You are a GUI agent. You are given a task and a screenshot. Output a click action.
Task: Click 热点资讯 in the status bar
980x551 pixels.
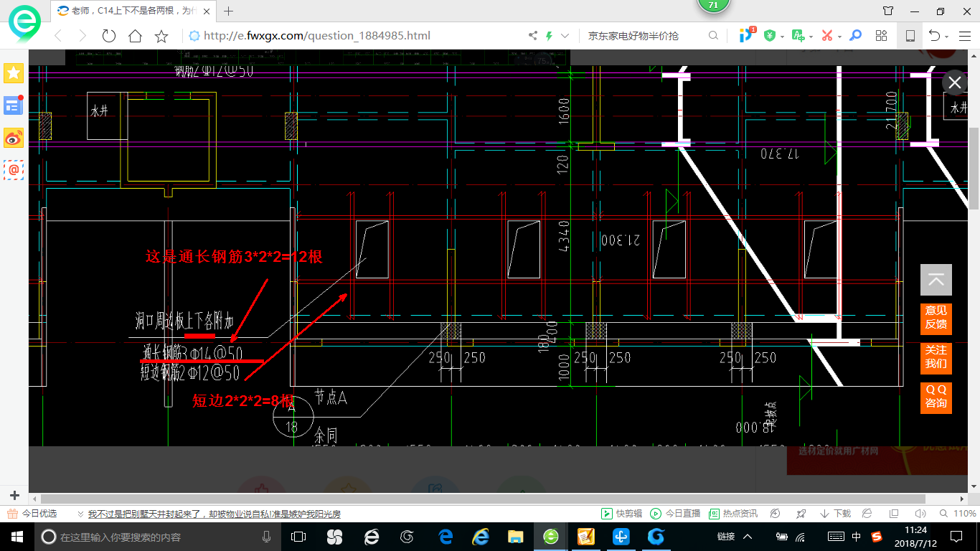[733, 514]
